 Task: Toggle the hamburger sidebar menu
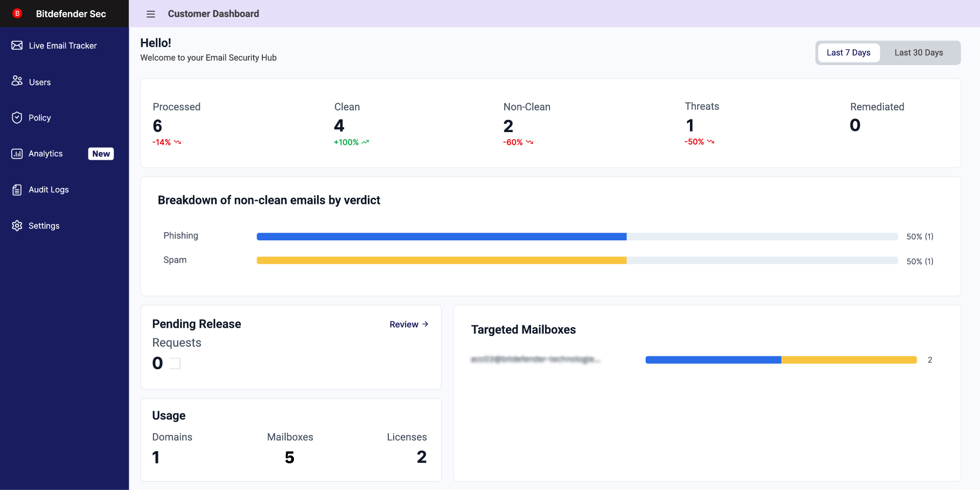click(151, 14)
